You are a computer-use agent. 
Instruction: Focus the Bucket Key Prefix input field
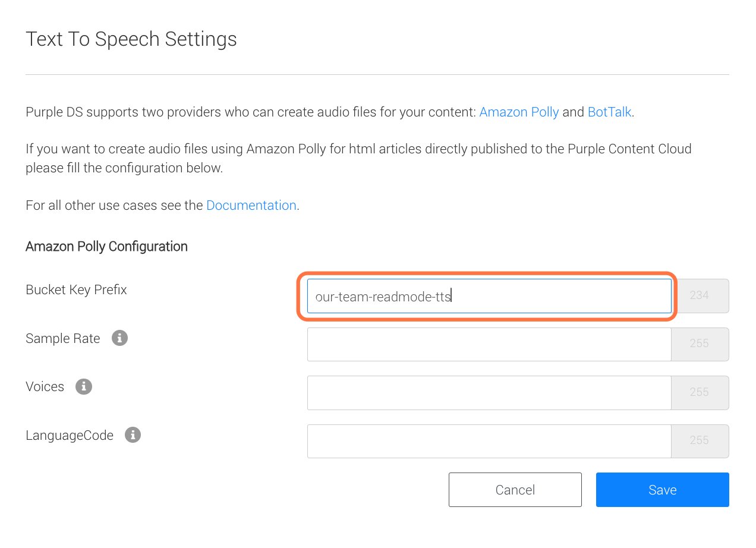pos(489,296)
